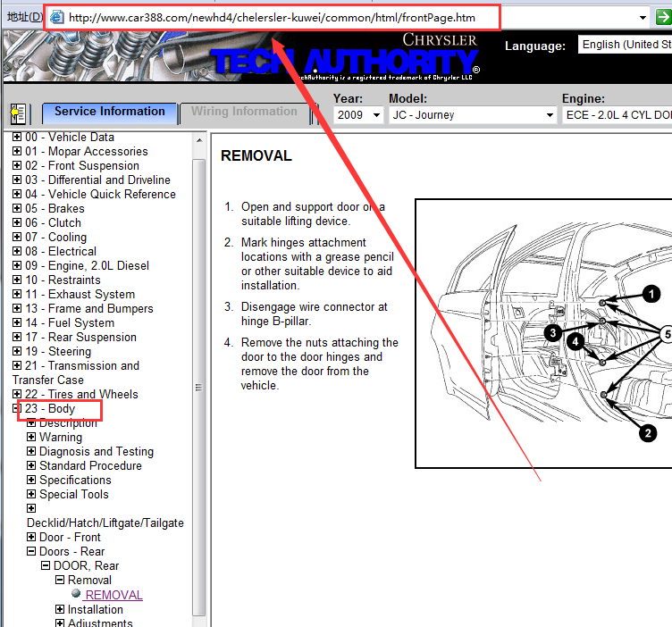Click the tree panel scrollbar thumb
Viewport: 672px width, 627px height.
(199, 387)
